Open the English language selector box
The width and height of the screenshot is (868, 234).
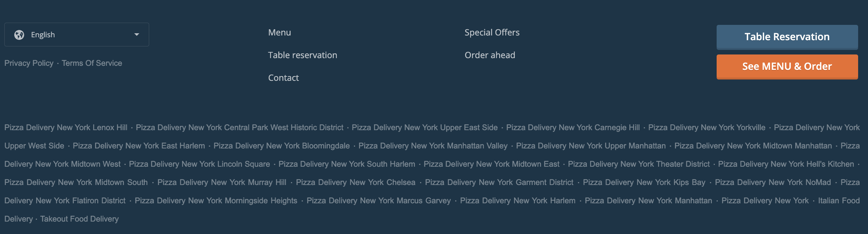77,35
